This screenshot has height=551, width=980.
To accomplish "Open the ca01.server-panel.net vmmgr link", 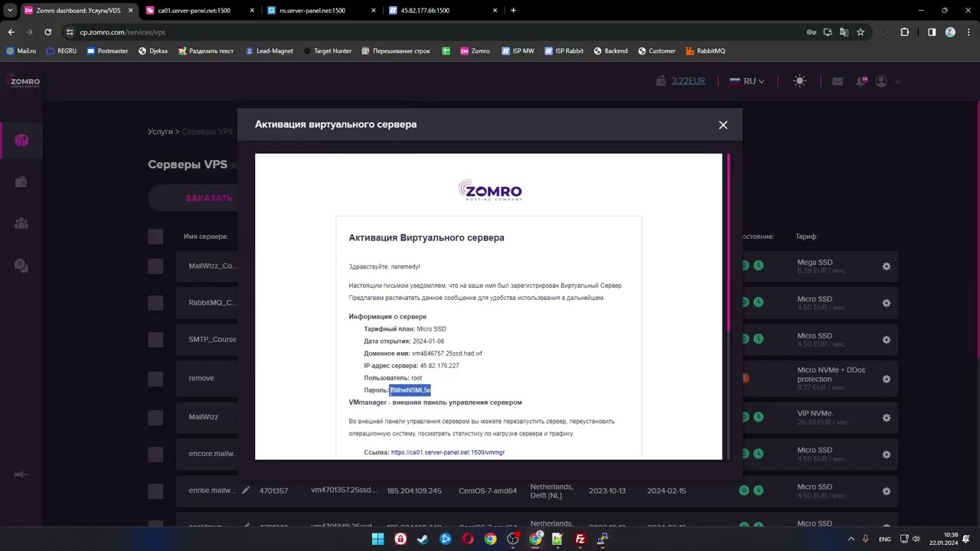I will coord(448,452).
